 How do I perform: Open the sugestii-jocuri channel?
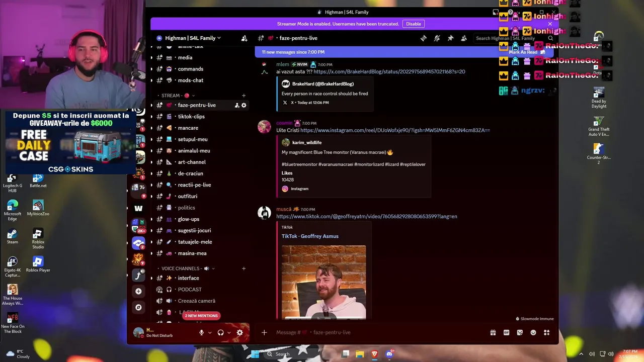pyautogui.click(x=201, y=230)
